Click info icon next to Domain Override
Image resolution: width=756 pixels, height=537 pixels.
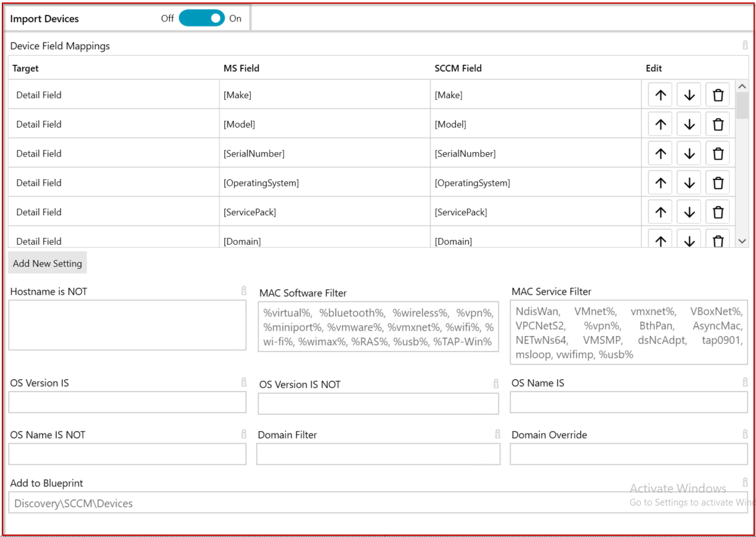point(745,434)
